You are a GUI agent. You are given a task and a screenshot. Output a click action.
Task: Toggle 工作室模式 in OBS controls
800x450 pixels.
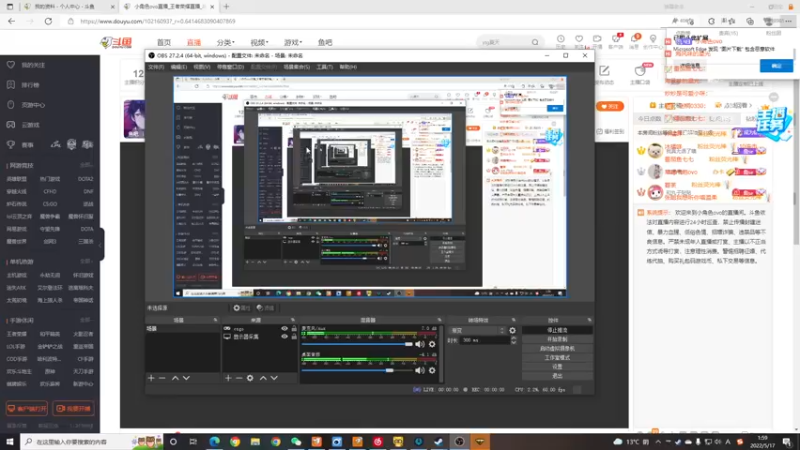pyautogui.click(x=557, y=358)
